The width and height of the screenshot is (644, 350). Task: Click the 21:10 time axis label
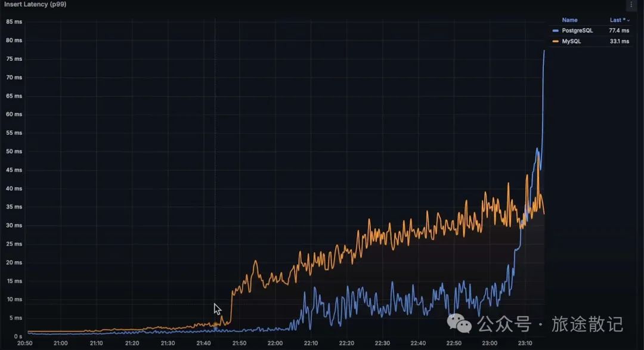pos(96,343)
